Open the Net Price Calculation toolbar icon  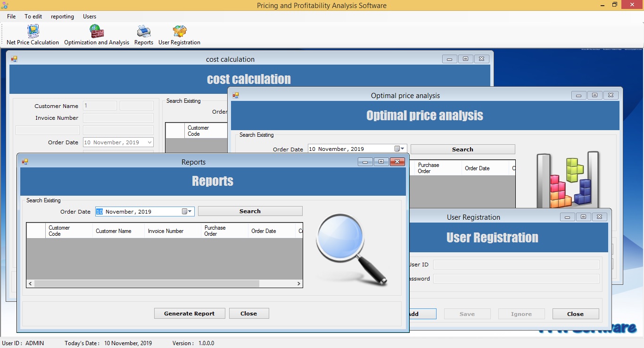pos(33,32)
